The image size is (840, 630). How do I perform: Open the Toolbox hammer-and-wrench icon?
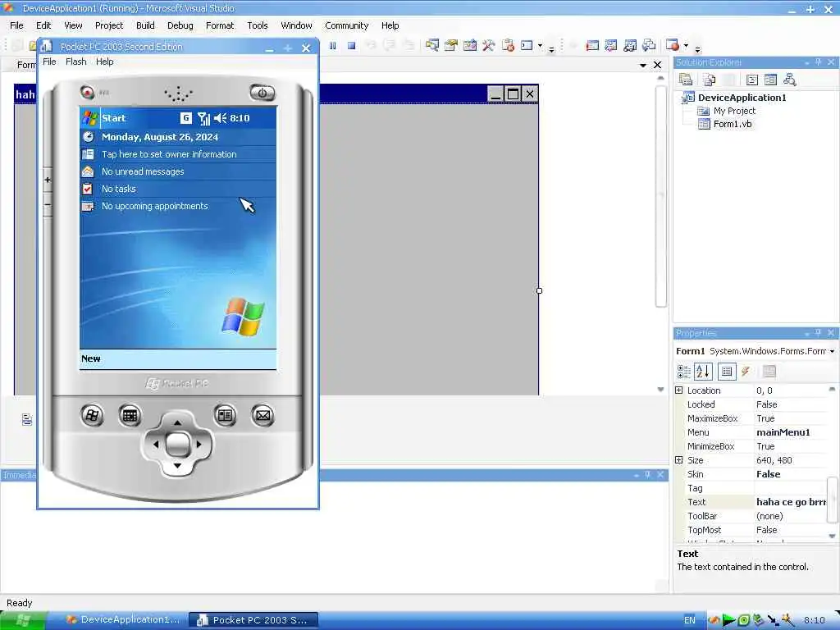(489, 46)
